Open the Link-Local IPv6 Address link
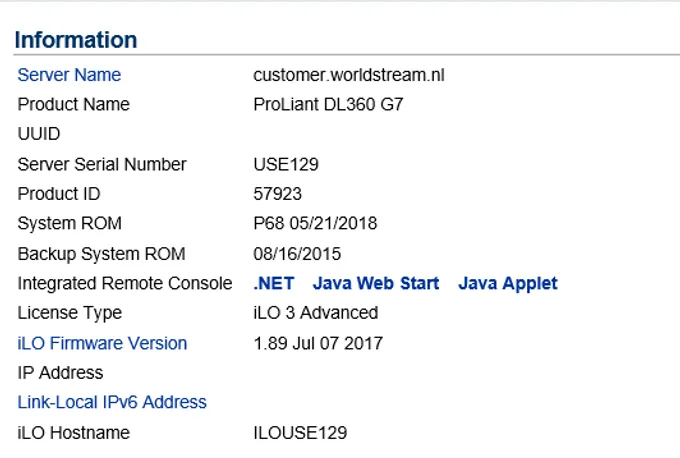680x458 pixels. (x=112, y=402)
